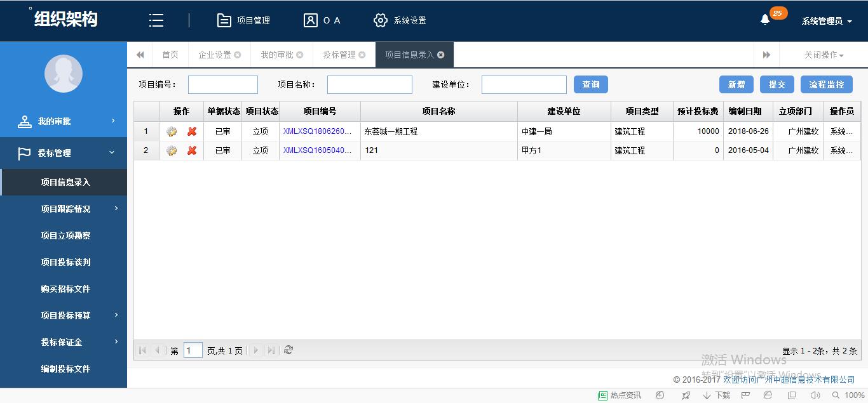Image resolution: width=868 pixels, height=403 pixels.
Task: Click the hamburger menu icon in header
Action: [x=156, y=20]
